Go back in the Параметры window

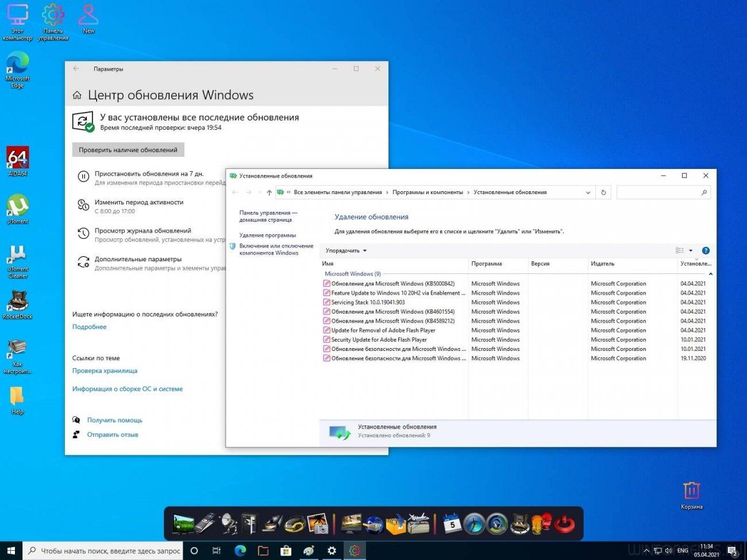76,69
